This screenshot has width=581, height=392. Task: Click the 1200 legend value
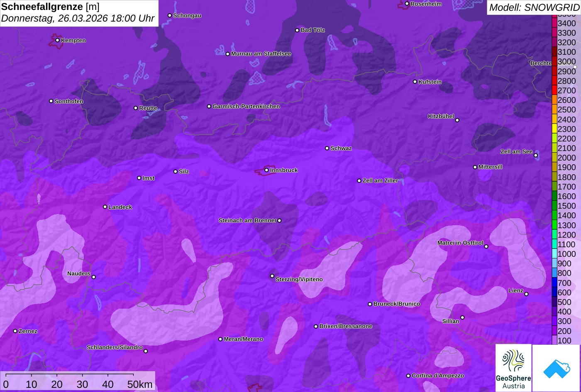click(x=567, y=235)
